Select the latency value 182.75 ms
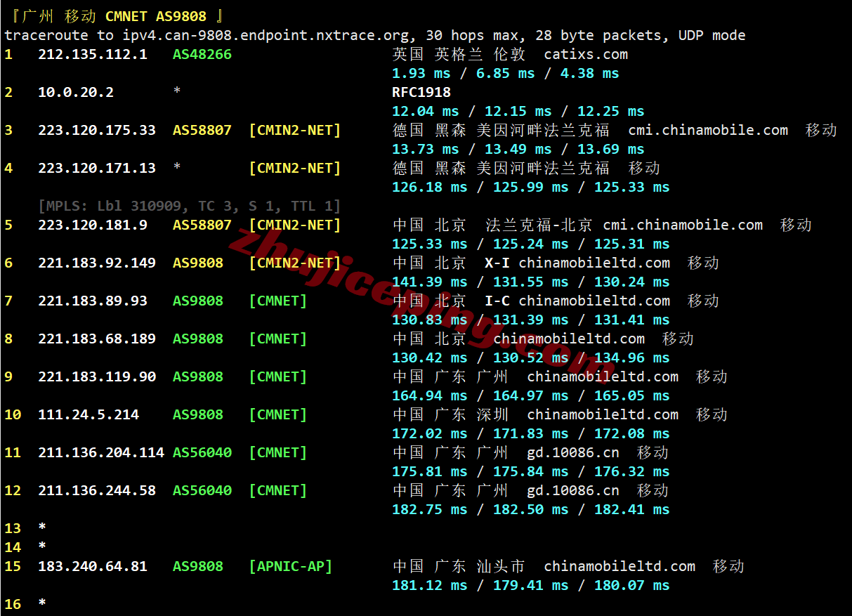Image resolution: width=852 pixels, height=616 pixels. [430, 509]
